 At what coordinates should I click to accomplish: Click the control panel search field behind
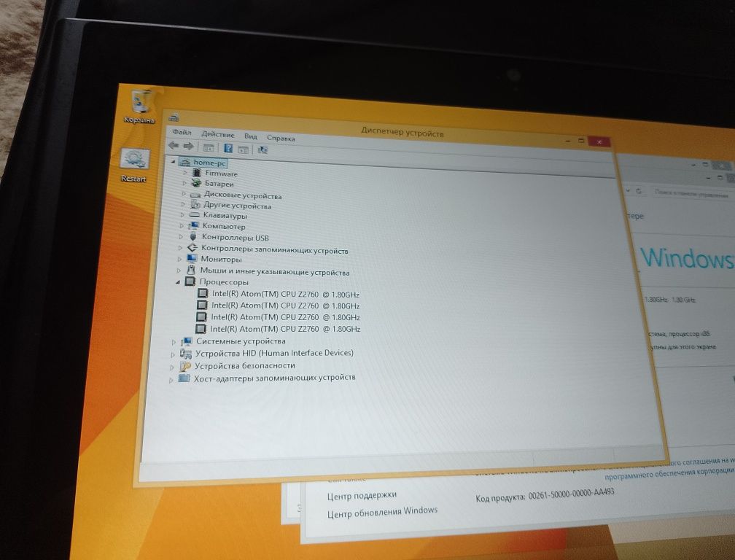[x=691, y=193]
